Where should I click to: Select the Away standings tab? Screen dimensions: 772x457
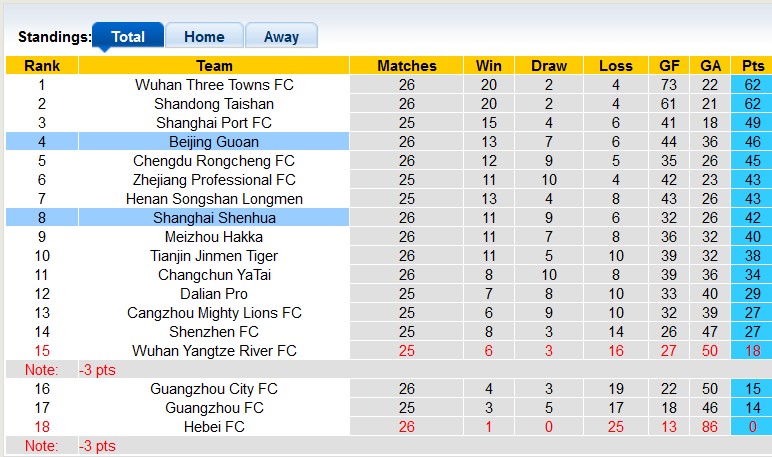pos(281,37)
